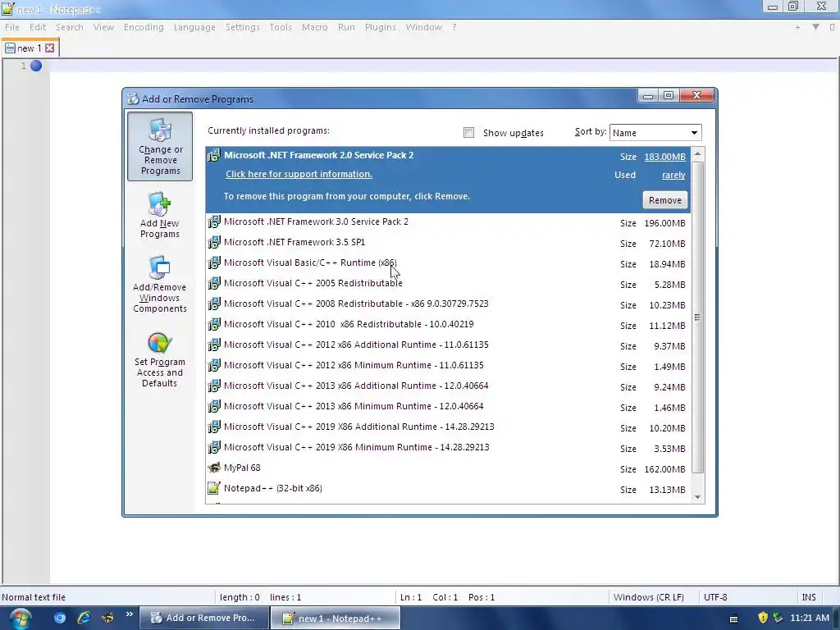This screenshot has height=630, width=840.
Task: Toggle the Show updates checkbox
Action: pos(468,132)
